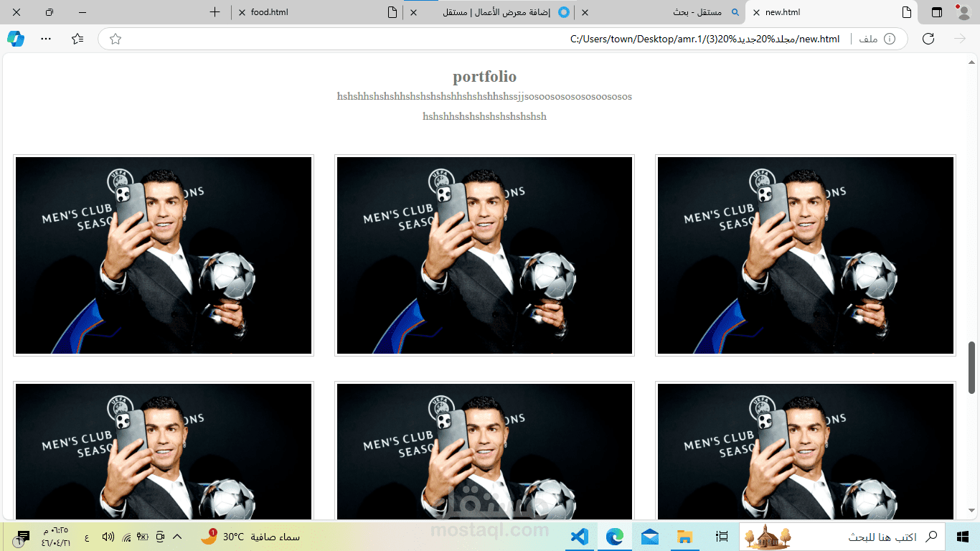Open Visual Studio Code from taskbar
Screen dimensions: 980x551
[580, 536]
